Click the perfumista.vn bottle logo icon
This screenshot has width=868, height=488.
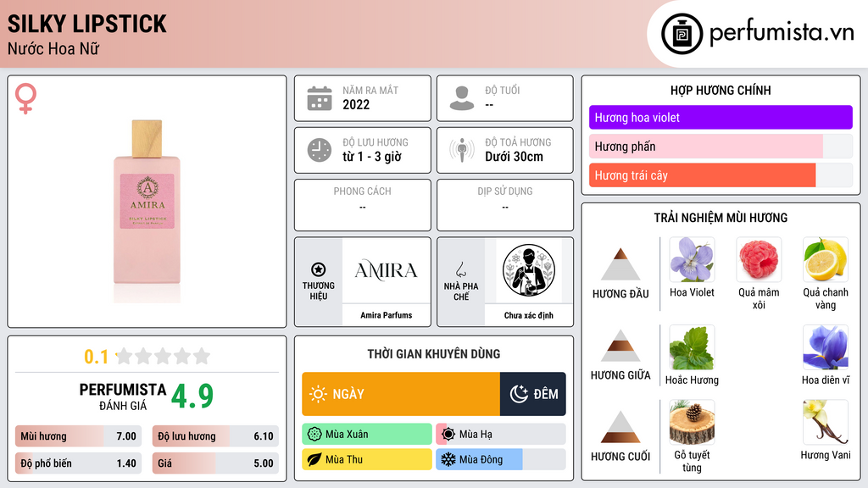682,34
